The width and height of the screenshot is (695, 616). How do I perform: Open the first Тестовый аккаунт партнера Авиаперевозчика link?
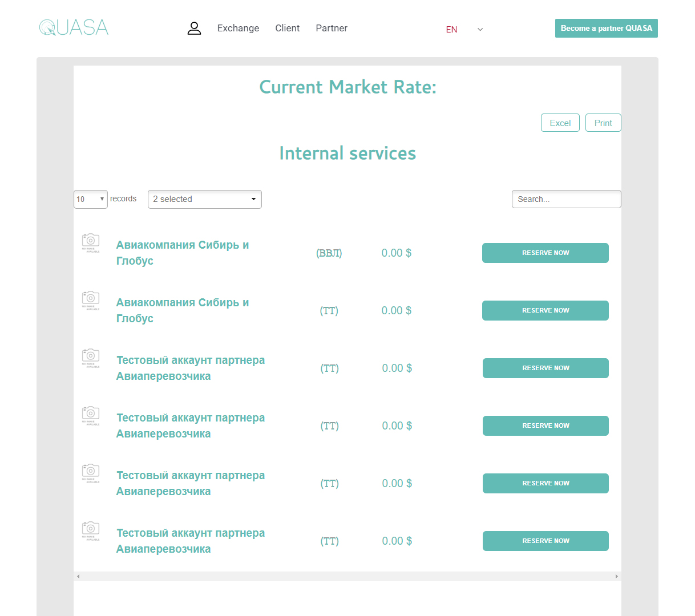pyautogui.click(x=190, y=368)
